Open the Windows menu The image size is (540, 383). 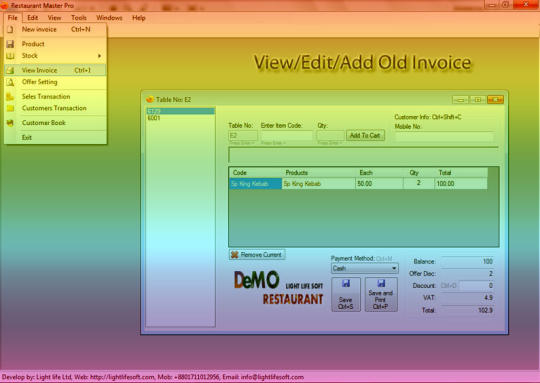[x=109, y=18]
